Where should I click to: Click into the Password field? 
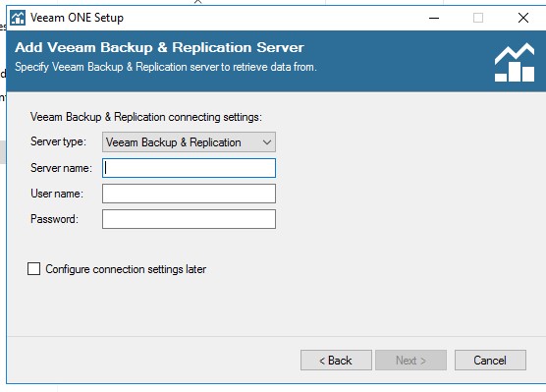click(x=189, y=219)
